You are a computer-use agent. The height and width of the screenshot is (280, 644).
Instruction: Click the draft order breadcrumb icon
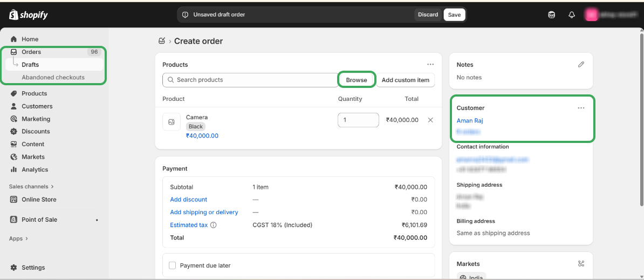pyautogui.click(x=161, y=41)
